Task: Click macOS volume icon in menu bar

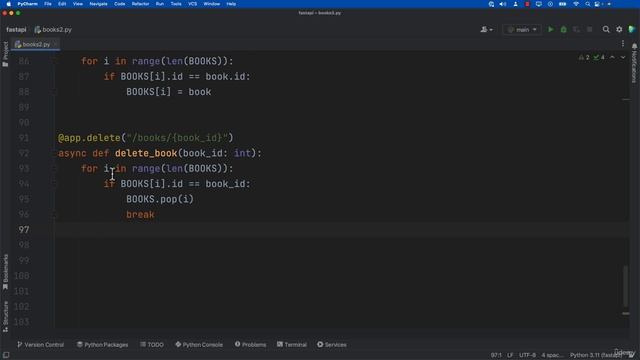Action: [x=503, y=4]
